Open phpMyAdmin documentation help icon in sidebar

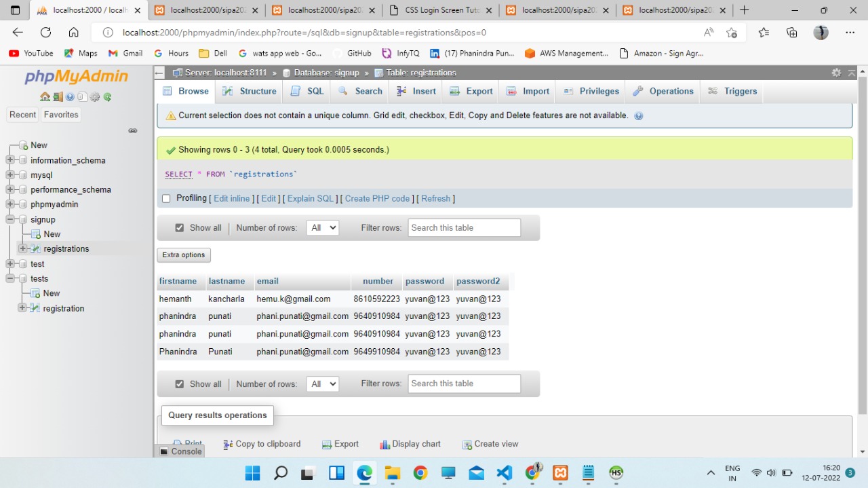[70, 97]
